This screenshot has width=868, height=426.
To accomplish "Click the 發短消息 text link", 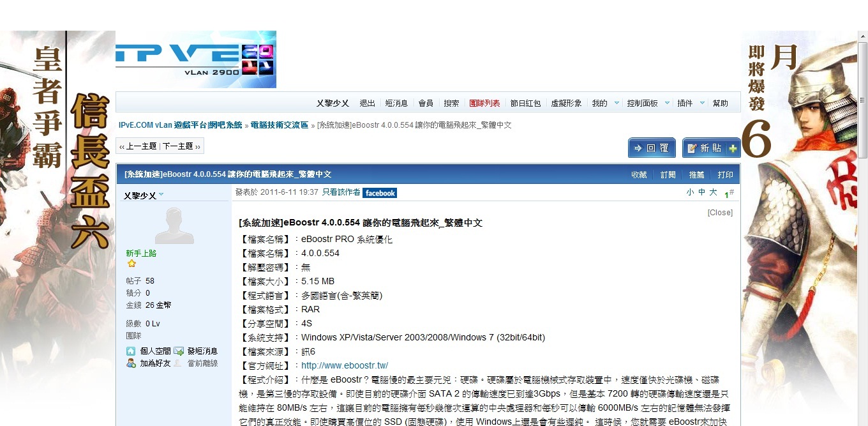I will (202, 351).
